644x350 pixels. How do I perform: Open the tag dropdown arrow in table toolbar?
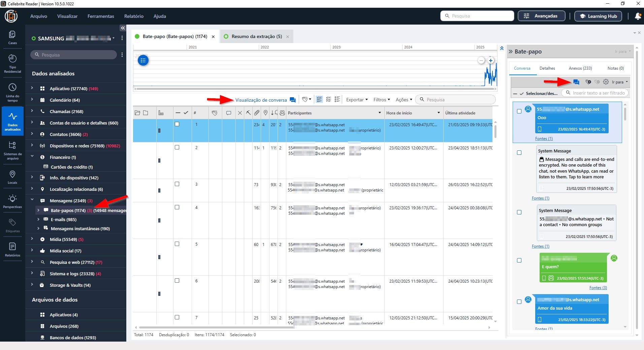(310, 100)
